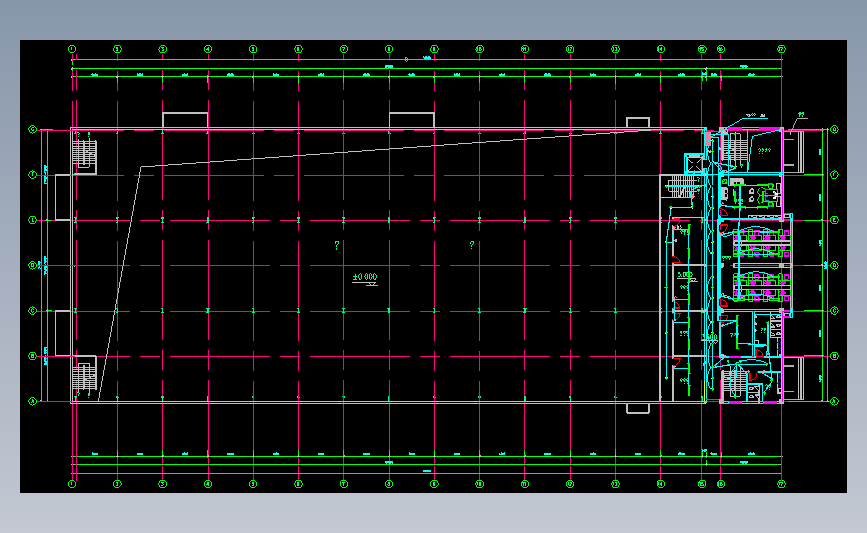Image resolution: width=867 pixels, height=533 pixels.
Task: Click the 5.000 elevation label
Action: point(685,275)
